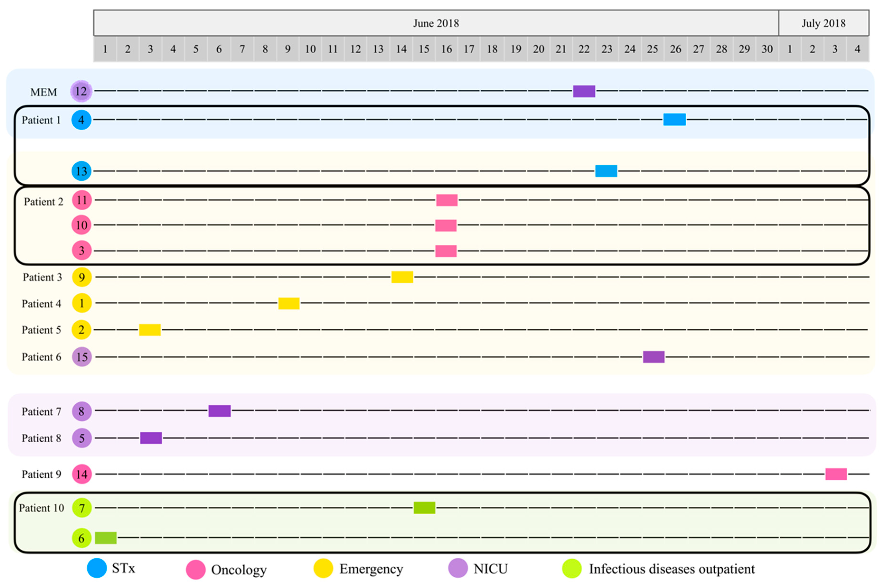The width and height of the screenshot is (885, 588).
Task: Click the pink Patient 9 bar in July
Action: point(836,474)
